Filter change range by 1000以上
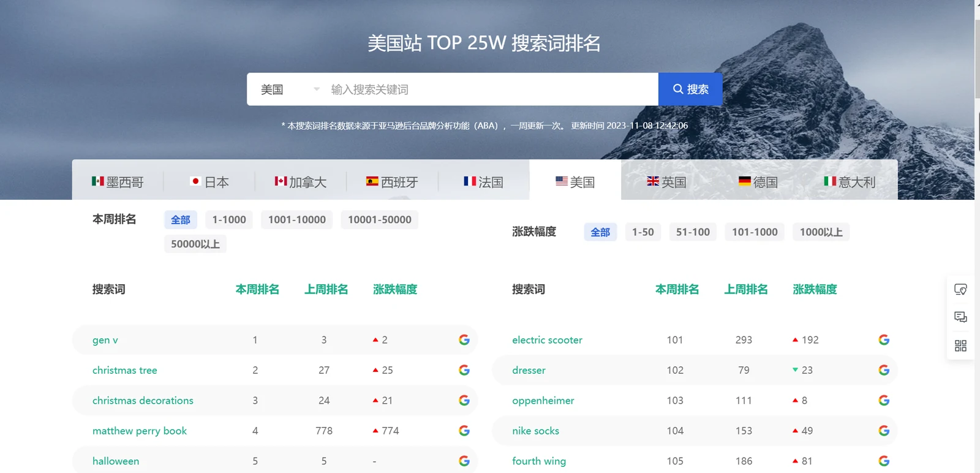980x473 pixels. (821, 232)
